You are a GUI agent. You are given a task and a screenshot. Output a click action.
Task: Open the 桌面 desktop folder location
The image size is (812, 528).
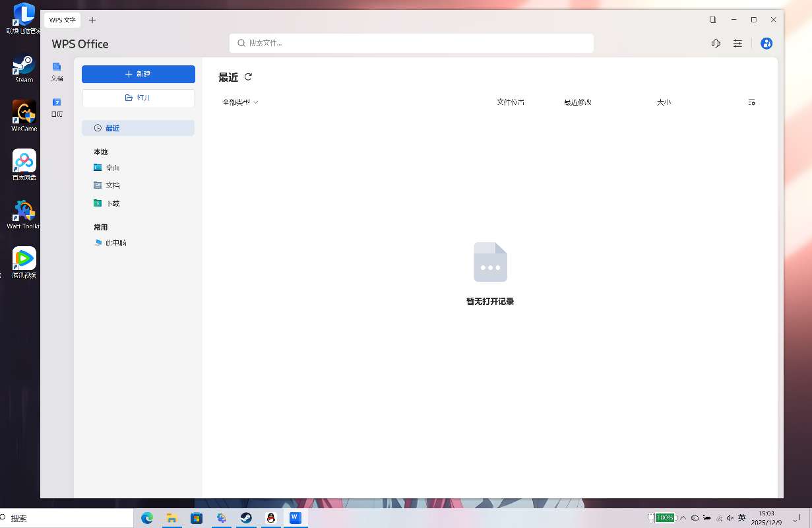point(112,168)
